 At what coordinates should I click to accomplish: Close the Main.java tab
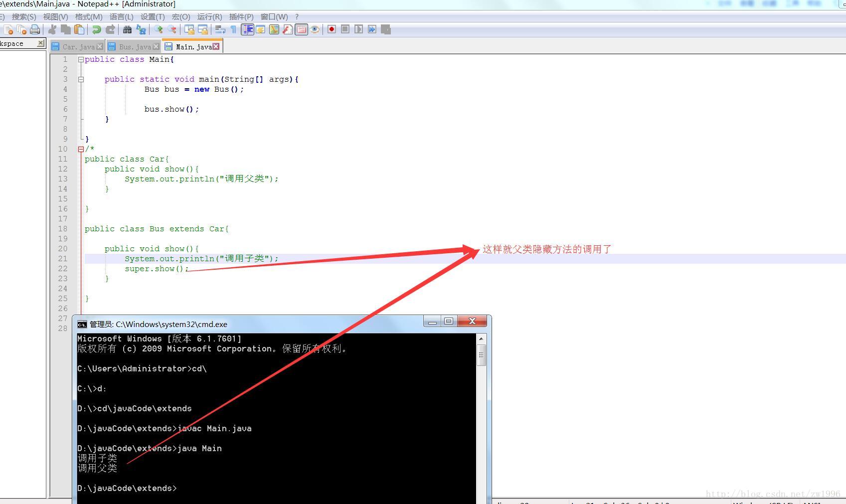tap(216, 46)
